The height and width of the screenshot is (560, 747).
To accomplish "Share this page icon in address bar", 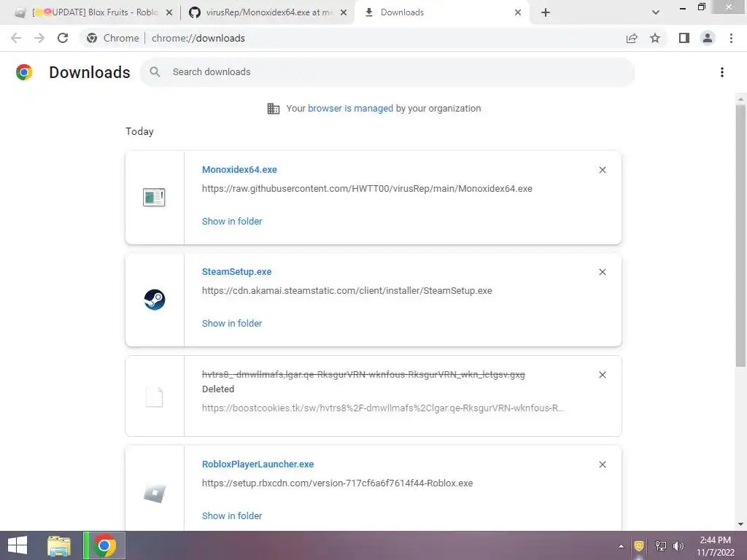I will (x=632, y=38).
